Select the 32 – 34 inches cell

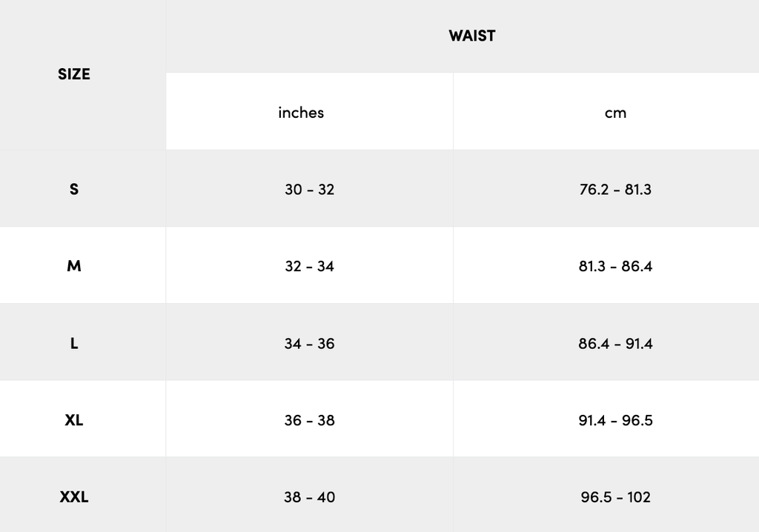(x=309, y=266)
